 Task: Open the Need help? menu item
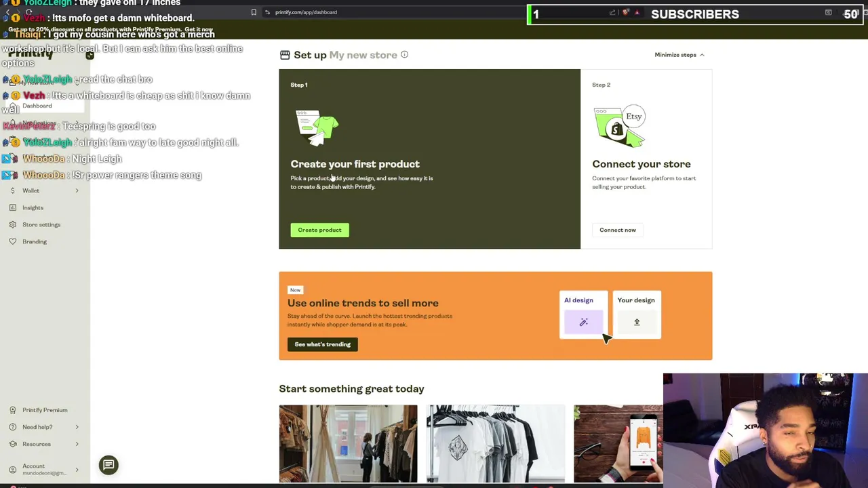click(x=37, y=427)
